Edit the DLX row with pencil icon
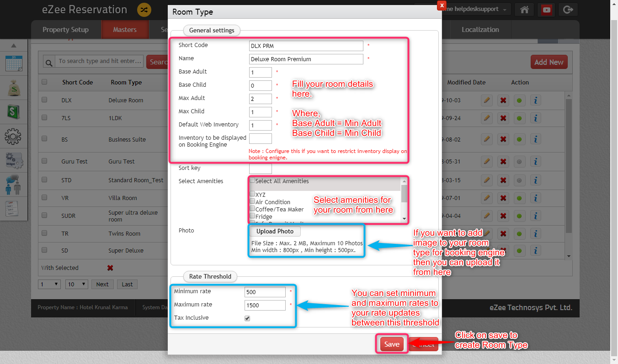 pos(487,100)
